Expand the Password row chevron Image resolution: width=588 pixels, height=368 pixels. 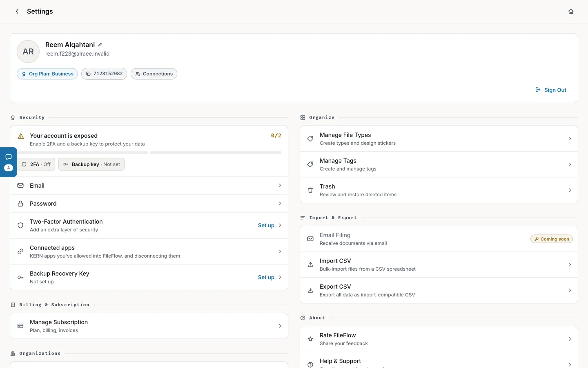[x=280, y=204]
